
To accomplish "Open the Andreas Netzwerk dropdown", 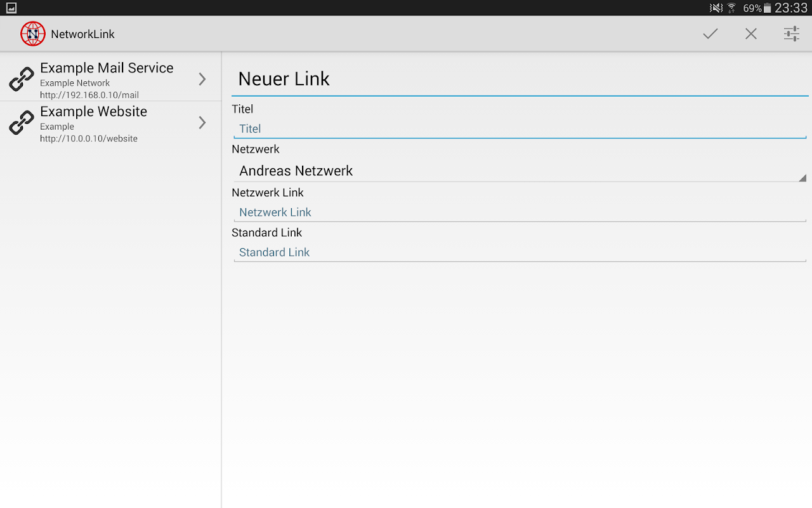I will [x=519, y=171].
